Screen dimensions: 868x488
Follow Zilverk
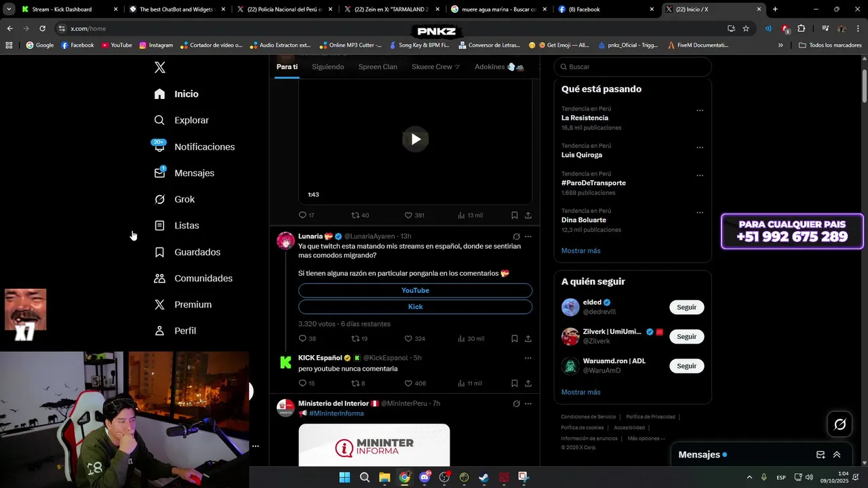[686, 337]
